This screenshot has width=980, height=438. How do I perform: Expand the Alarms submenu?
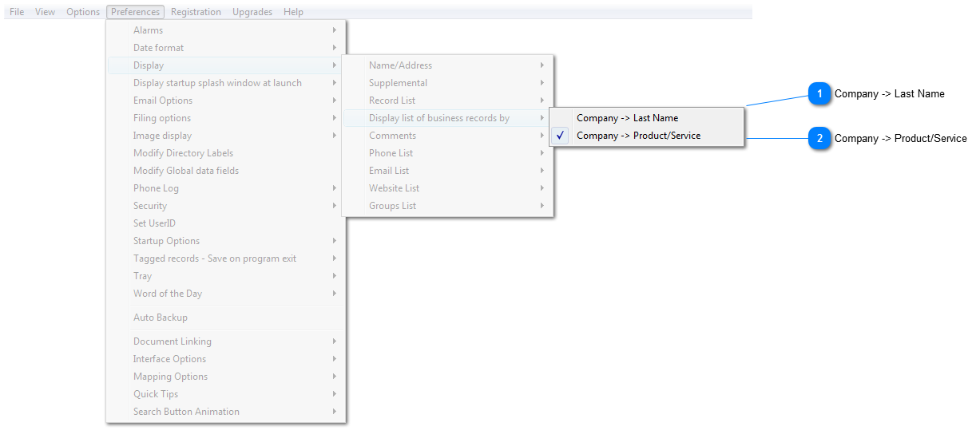[226, 30]
